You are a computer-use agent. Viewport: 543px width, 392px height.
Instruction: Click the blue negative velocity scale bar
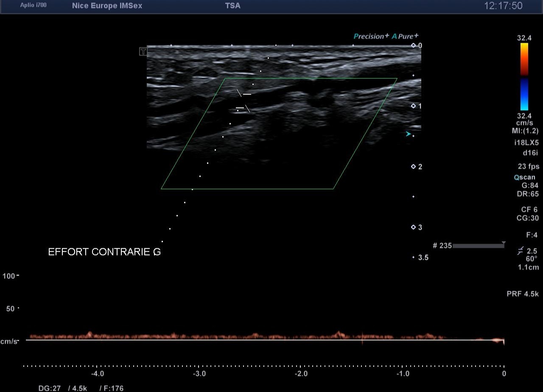[x=524, y=94]
